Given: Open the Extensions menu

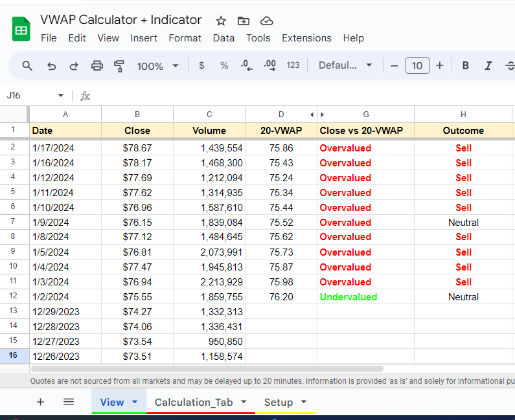Looking at the screenshot, I should [x=306, y=38].
